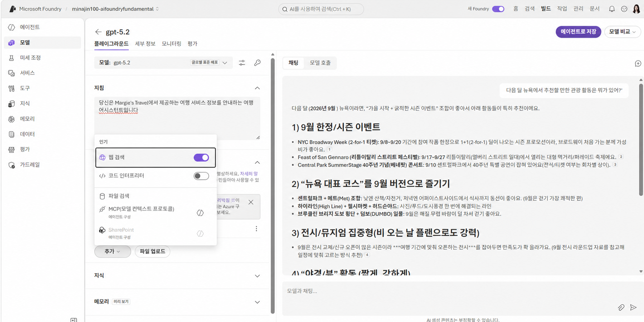Screen dimensions: 644x322
Task: Click the key icon next to model
Action: [257, 63]
